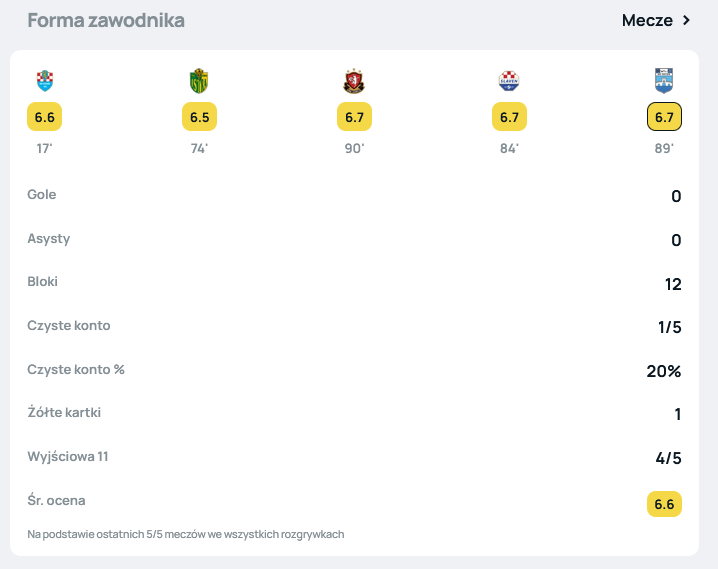Click the first team crest, checkered shield

click(44, 81)
